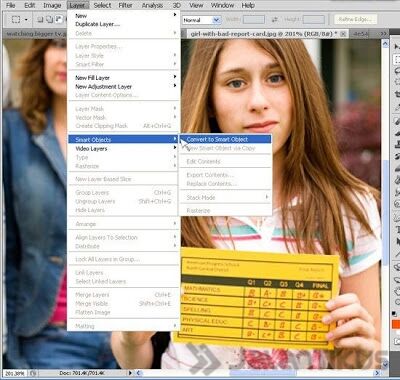The width and height of the screenshot is (400, 380).
Task: Open the Analysis menu
Action: 152,5
